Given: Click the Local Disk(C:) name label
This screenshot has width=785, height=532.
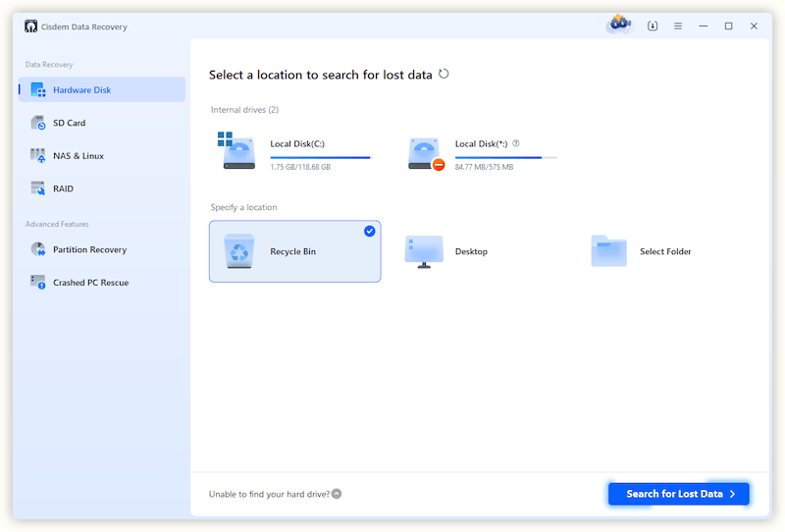Looking at the screenshot, I should pyautogui.click(x=297, y=143).
